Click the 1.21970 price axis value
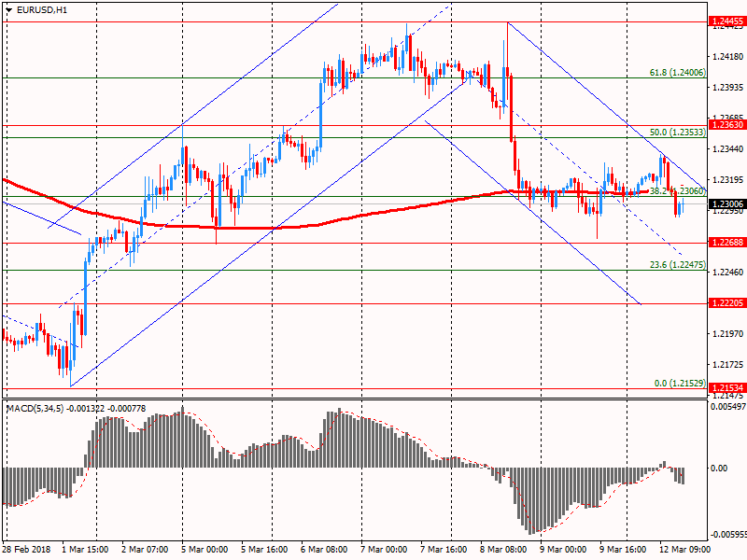The height and width of the screenshot is (560, 747). coord(727,333)
